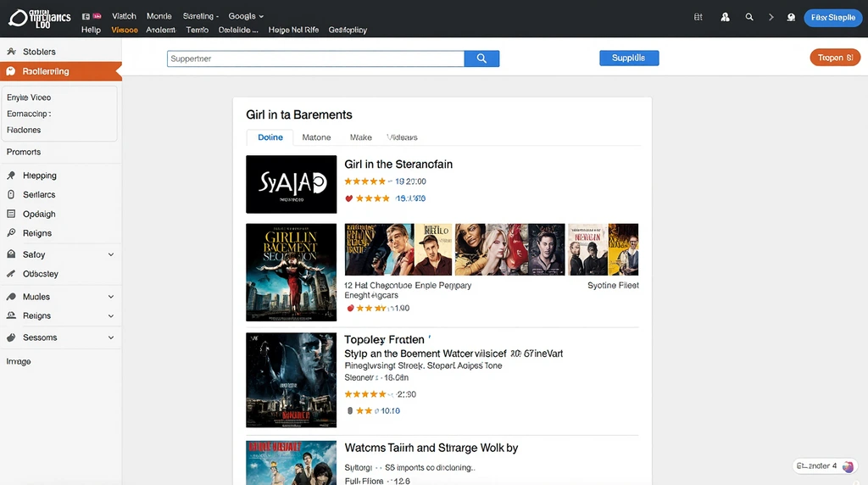Open the Temfo header menu item
The height and width of the screenshot is (485, 868).
pos(197,30)
